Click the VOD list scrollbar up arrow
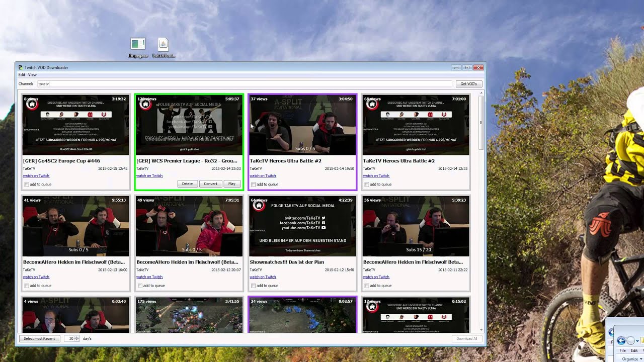This screenshot has height=362, width=644. (x=481, y=93)
